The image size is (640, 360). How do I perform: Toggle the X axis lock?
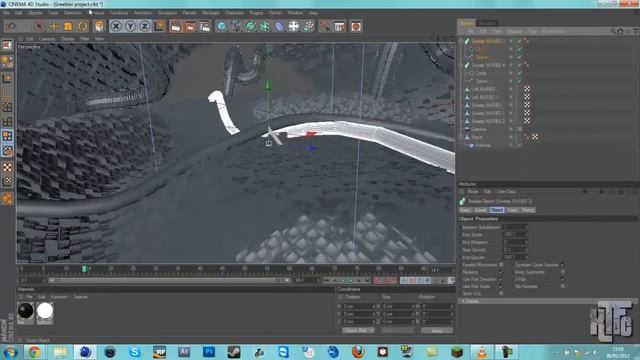coord(116,27)
